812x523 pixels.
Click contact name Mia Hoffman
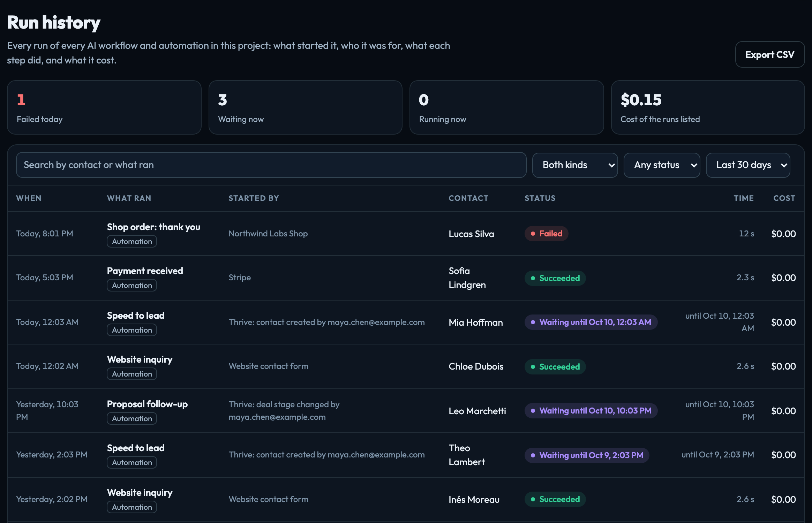[x=476, y=323]
